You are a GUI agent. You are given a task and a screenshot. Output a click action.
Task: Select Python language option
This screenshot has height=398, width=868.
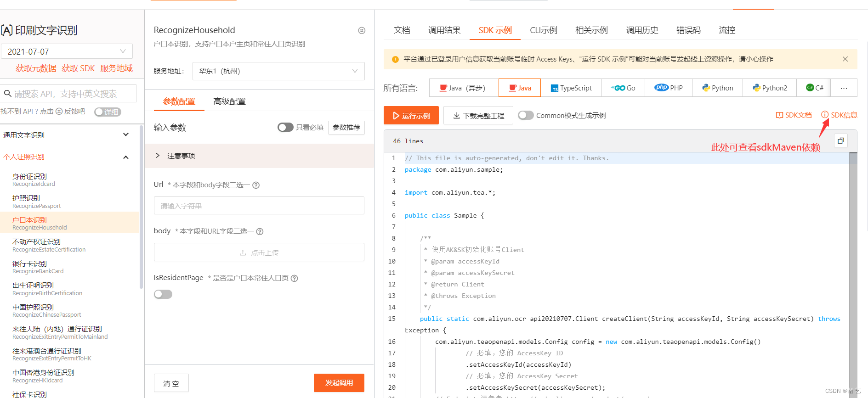pyautogui.click(x=717, y=88)
